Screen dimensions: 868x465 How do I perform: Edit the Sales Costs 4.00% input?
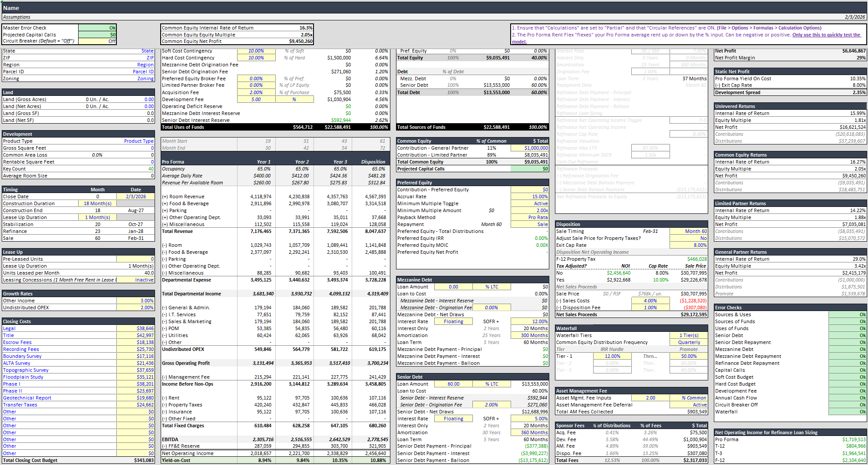point(650,301)
